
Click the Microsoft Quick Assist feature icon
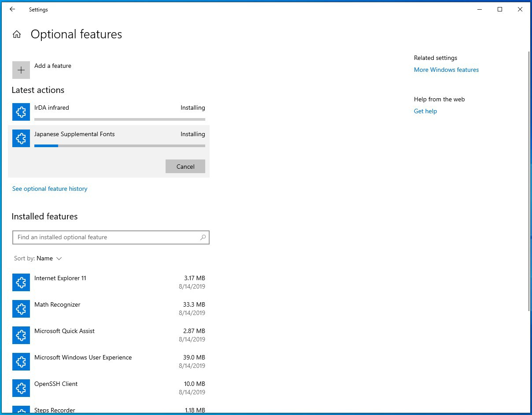coord(21,335)
